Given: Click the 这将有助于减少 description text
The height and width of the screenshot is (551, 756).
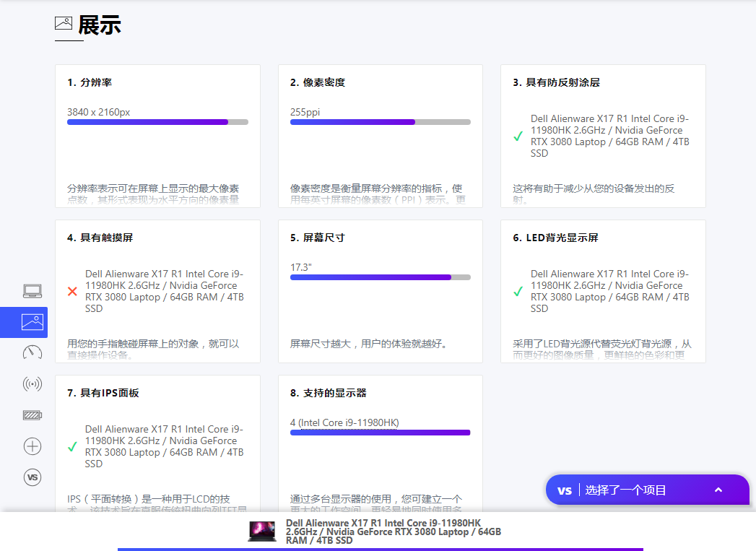Looking at the screenshot, I should (594, 194).
